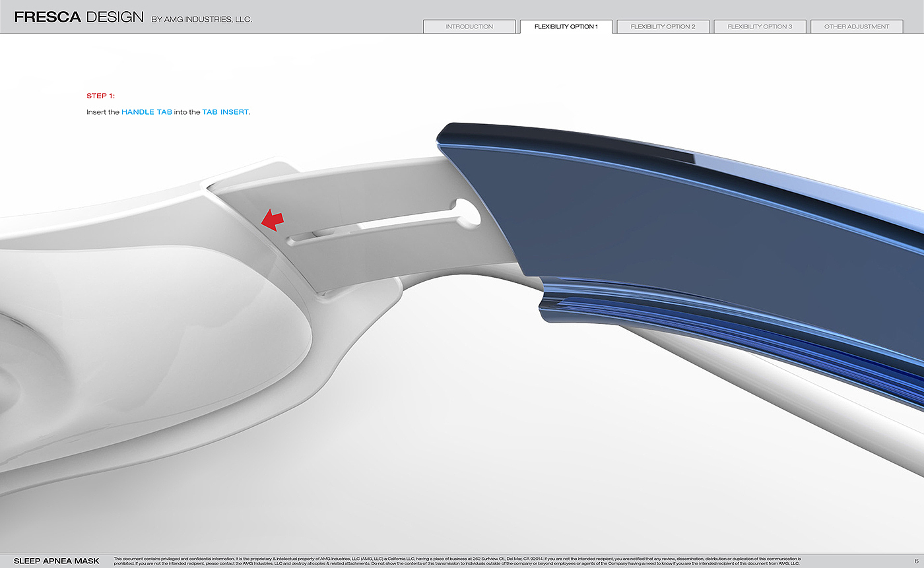
Task: Click the confidentiality disclaimer text in the footer
Action: pos(457,561)
